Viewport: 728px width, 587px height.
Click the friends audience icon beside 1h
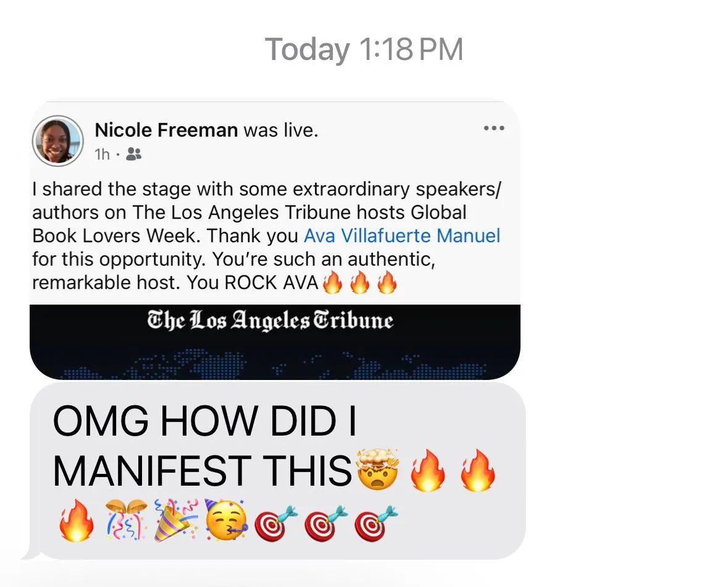point(134,154)
